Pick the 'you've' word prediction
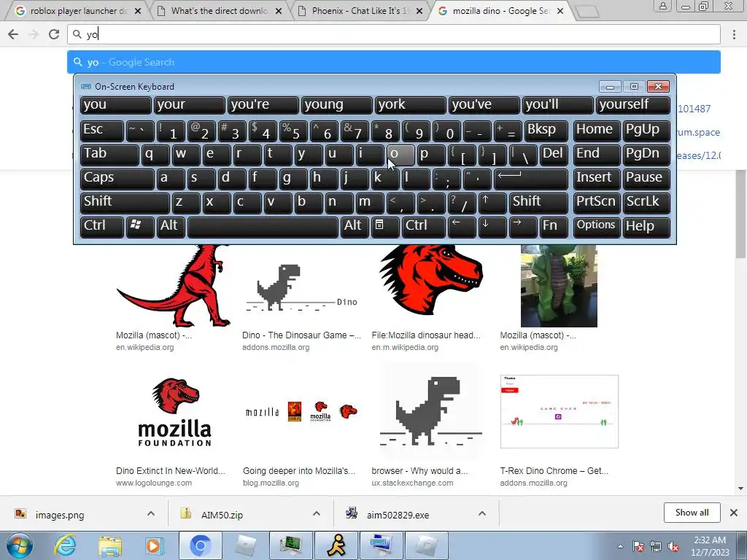Viewport: 747px width, 560px height. (x=484, y=105)
